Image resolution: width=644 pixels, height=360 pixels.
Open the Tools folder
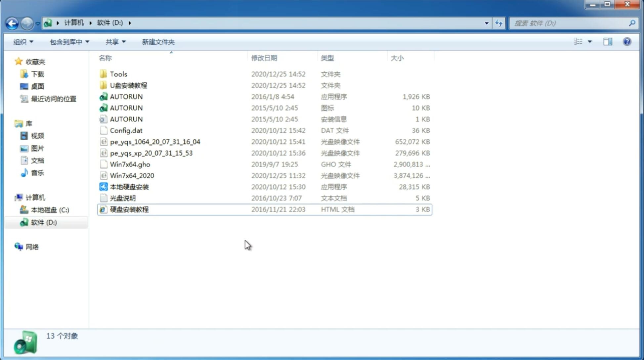[118, 74]
